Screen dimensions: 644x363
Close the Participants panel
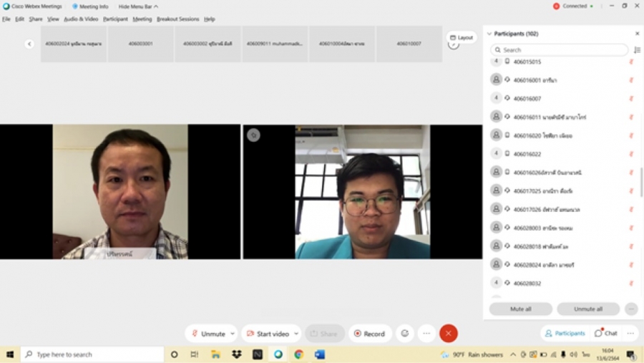click(637, 34)
